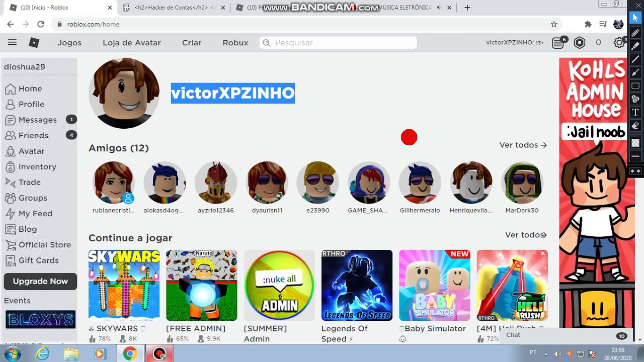Click the Upgrade Now button
The height and width of the screenshot is (362, 644).
click(40, 282)
